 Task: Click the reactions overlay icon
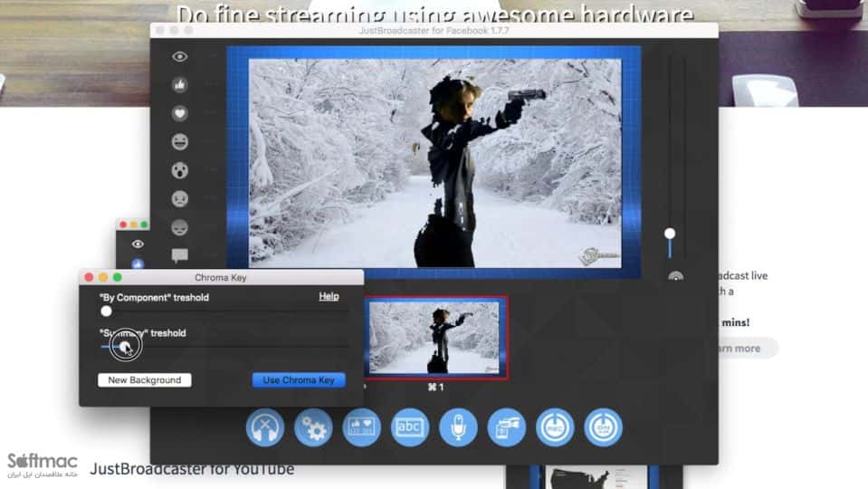coord(361,427)
